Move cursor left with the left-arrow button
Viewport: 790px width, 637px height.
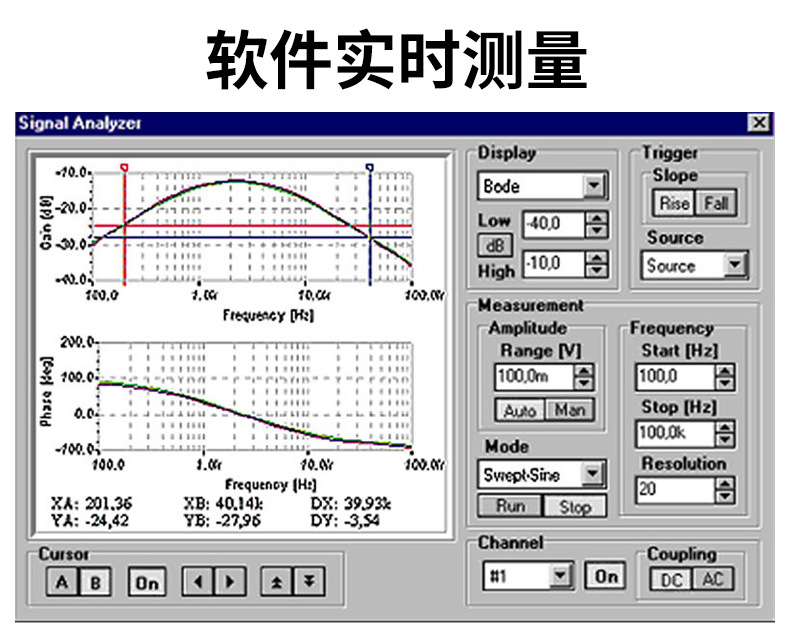[198, 582]
